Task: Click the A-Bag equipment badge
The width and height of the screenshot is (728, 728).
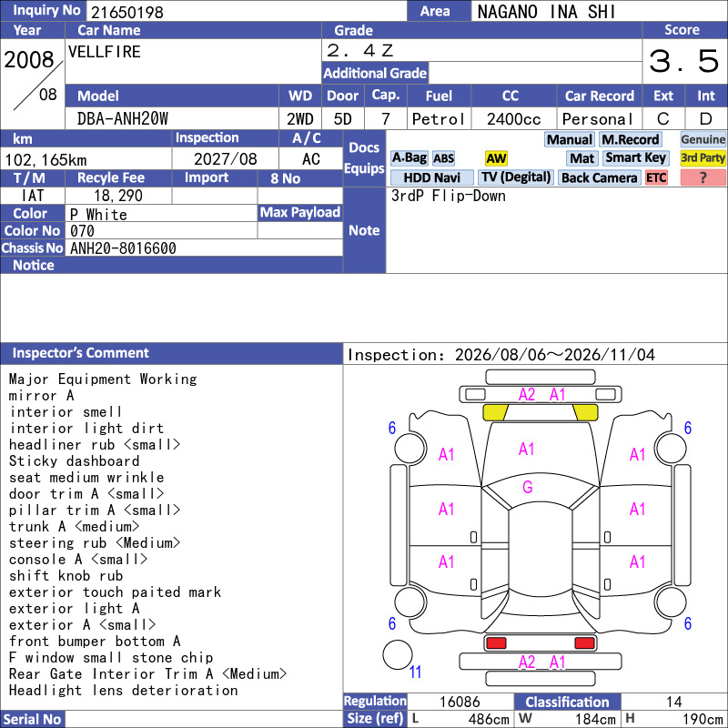Action: coord(409,158)
